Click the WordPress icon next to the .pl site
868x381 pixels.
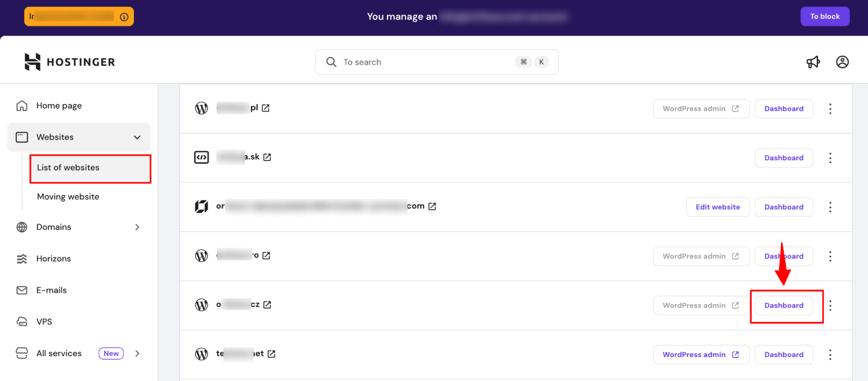tap(201, 108)
